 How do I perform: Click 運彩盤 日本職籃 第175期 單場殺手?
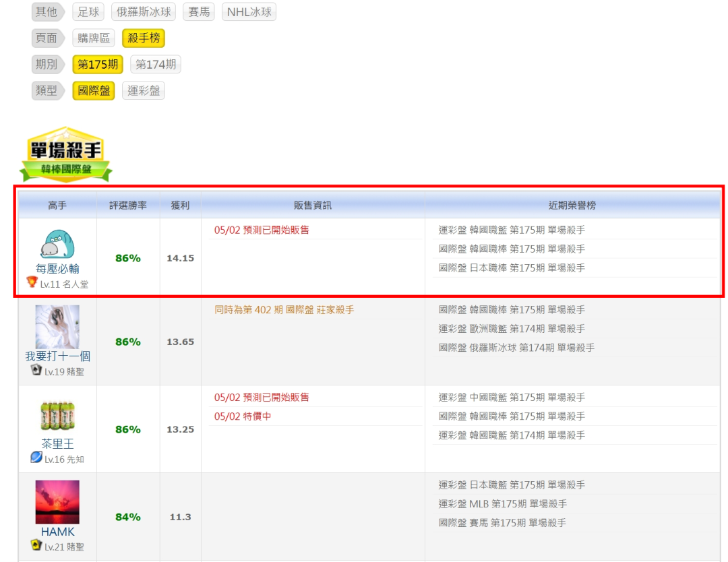[x=512, y=485]
